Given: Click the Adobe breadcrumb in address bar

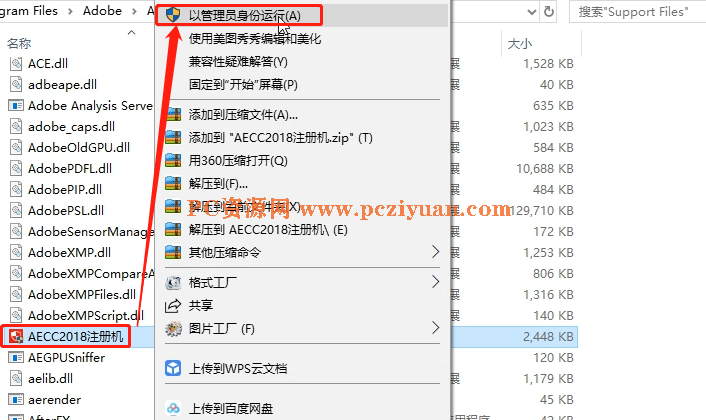Looking at the screenshot, I should [102, 11].
